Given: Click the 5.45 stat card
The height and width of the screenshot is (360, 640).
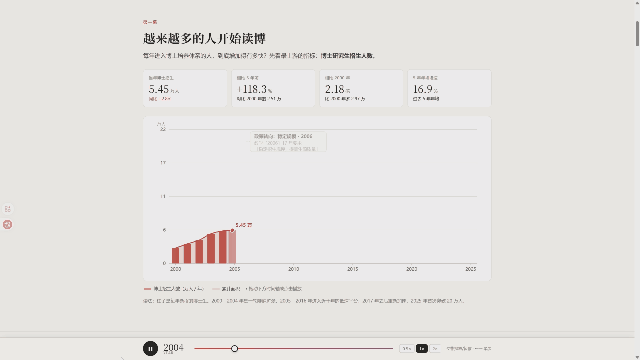Looking at the screenshot, I should [185, 88].
